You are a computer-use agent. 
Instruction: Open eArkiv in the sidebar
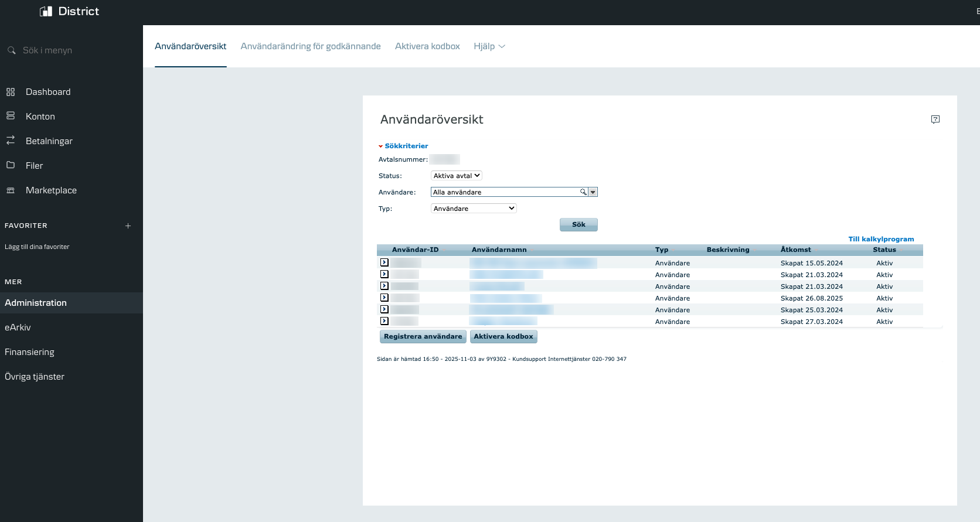pos(18,327)
